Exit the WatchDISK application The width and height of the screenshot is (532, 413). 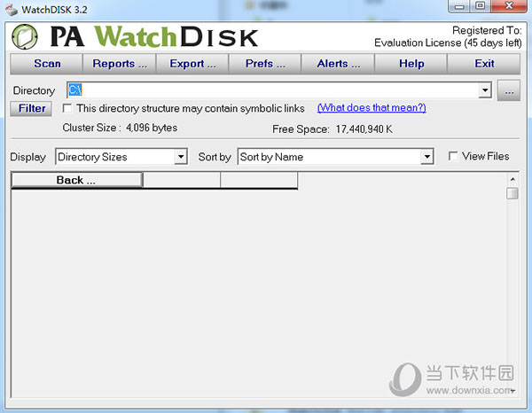click(x=484, y=64)
